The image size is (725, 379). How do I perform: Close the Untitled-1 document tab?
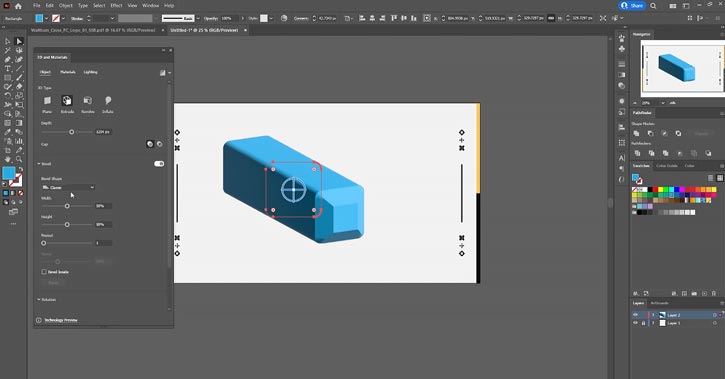[246, 30]
